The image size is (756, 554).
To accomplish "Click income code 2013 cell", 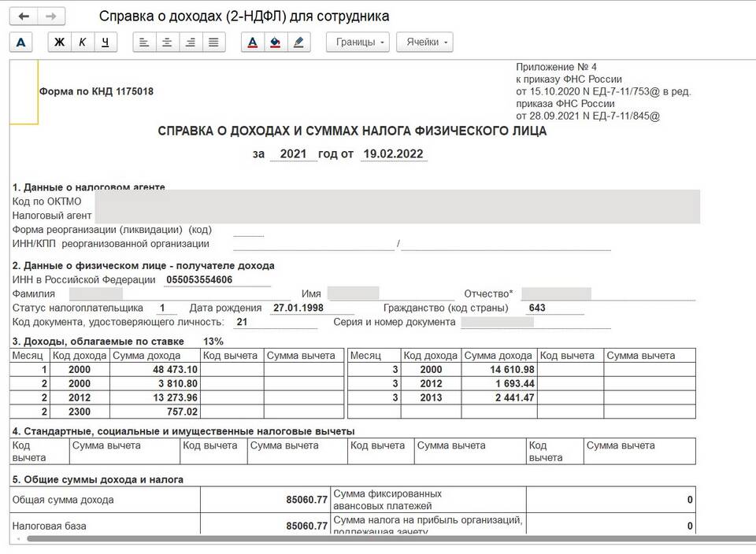I will 431,397.
